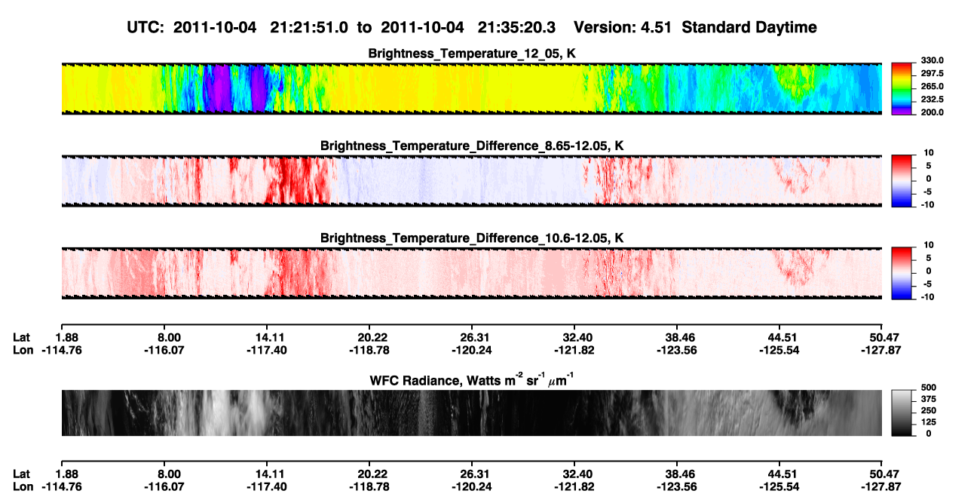The width and height of the screenshot is (980, 503).
Task: Click latitude 26.31 on the axis above WFC panel
Action: (475, 338)
